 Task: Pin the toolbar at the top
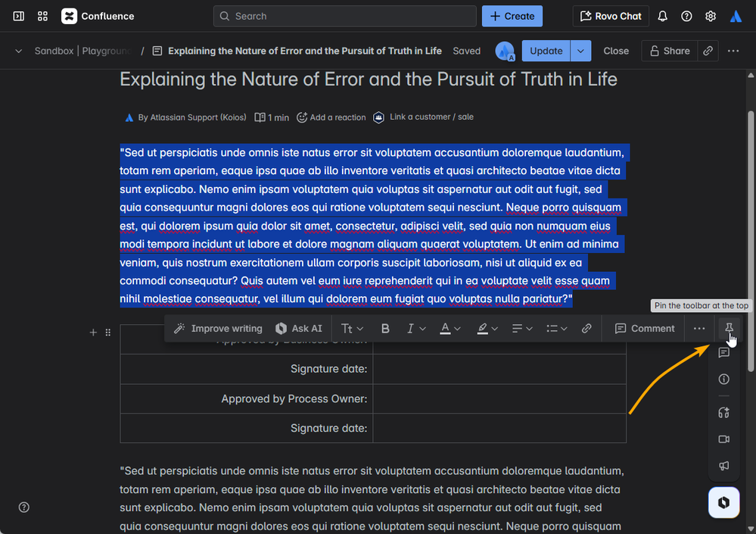point(729,329)
